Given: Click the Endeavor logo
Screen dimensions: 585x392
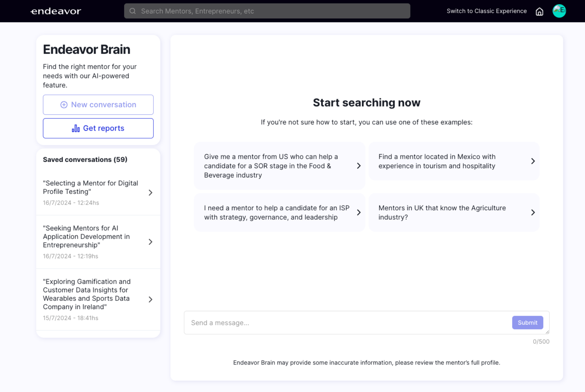Looking at the screenshot, I should pyautogui.click(x=56, y=11).
